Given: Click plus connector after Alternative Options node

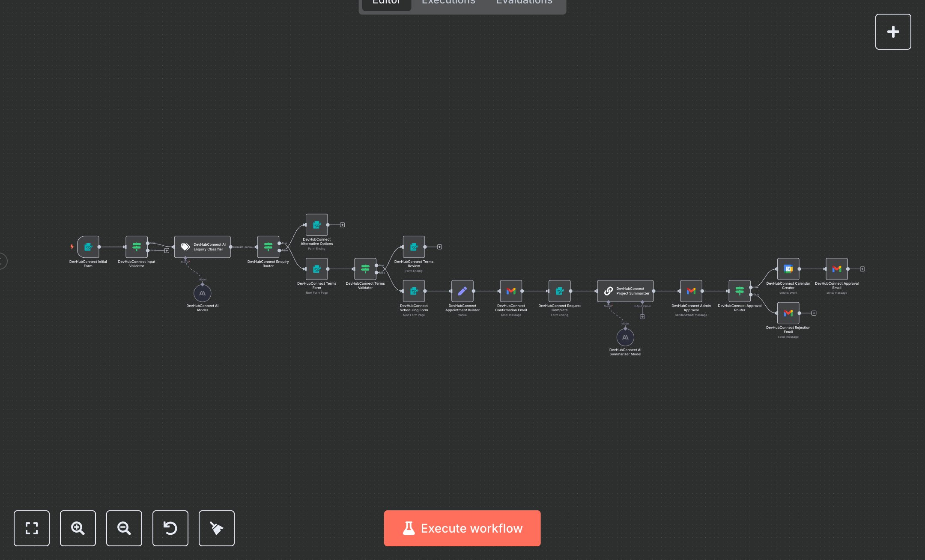Looking at the screenshot, I should coord(343,225).
